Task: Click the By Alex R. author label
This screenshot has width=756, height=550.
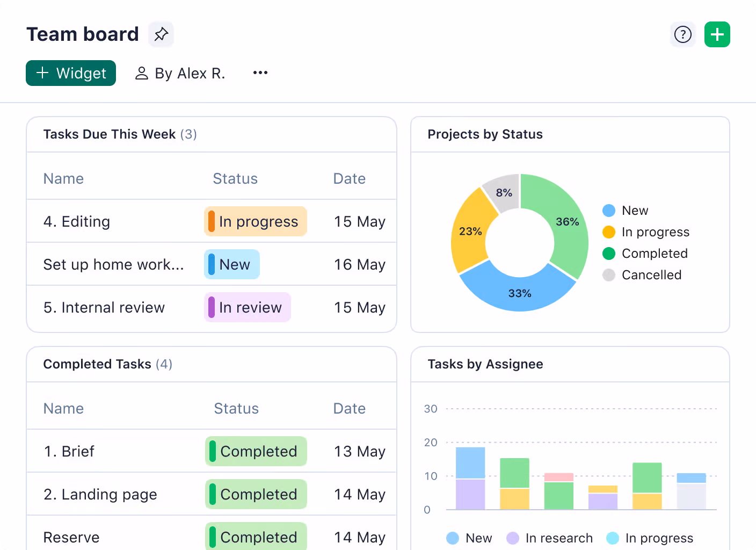Action: (x=180, y=73)
